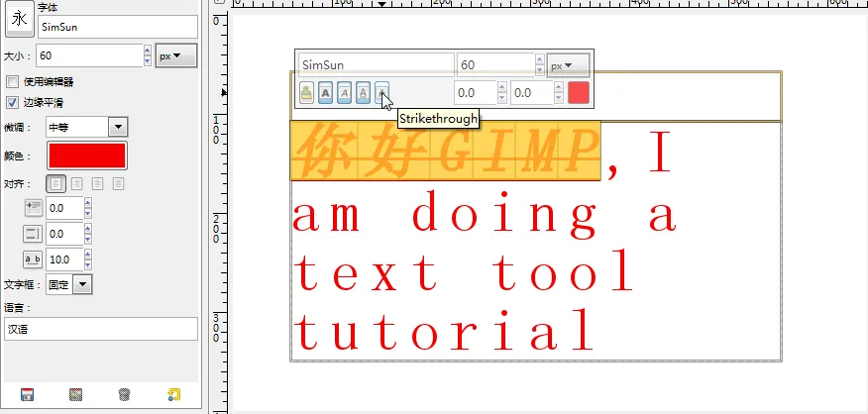Click the line spacing icon
Screen dimensions: 868x414
tap(34, 234)
